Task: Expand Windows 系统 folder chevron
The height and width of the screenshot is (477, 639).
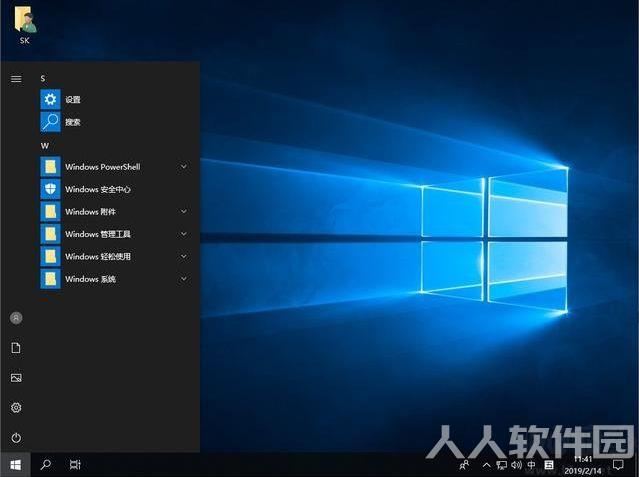Action: click(x=184, y=278)
